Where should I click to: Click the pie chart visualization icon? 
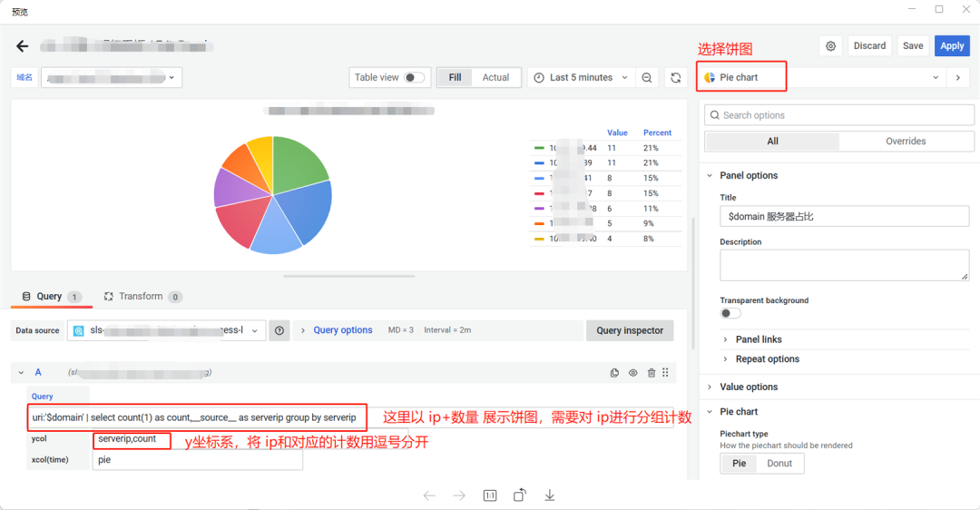(710, 77)
